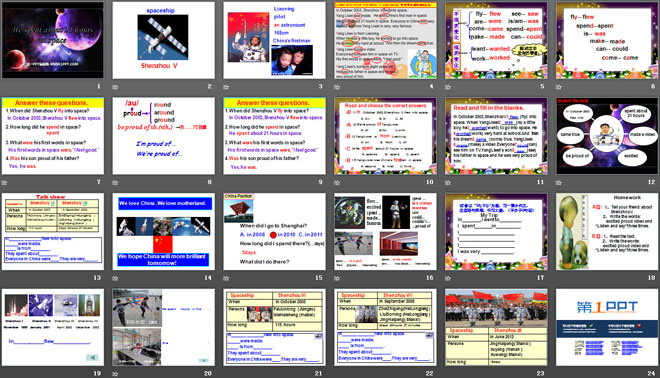660x378 pixels.
Task: Click animation star icon below slide 2
Action: [115, 87]
